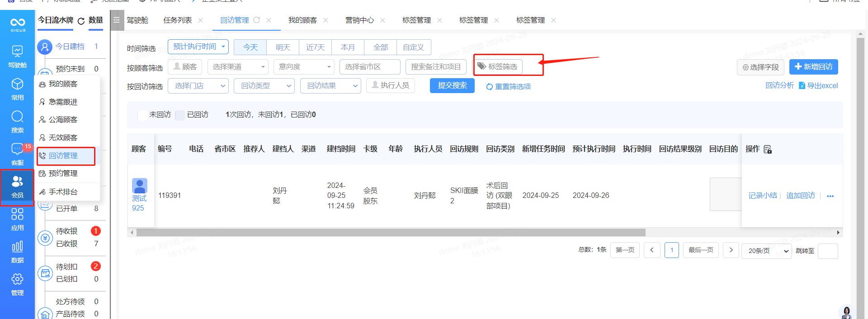Click the three-dots more actions icon
This screenshot has width=868, height=319.
click(x=830, y=196)
